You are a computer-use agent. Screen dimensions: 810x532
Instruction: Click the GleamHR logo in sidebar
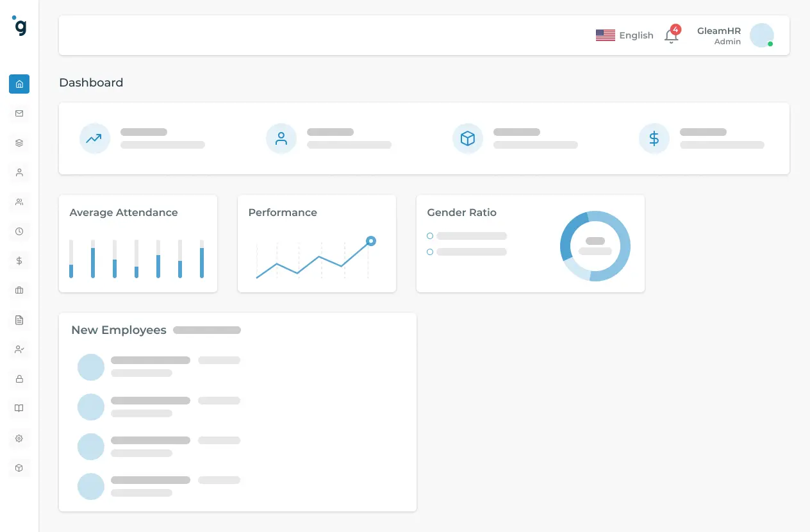[20, 26]
